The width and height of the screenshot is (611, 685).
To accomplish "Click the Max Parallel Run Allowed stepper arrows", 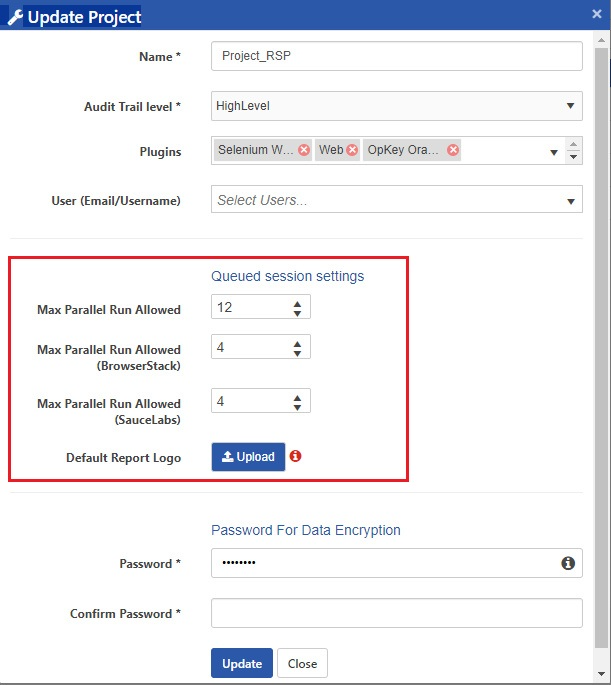I will point(297,308).
